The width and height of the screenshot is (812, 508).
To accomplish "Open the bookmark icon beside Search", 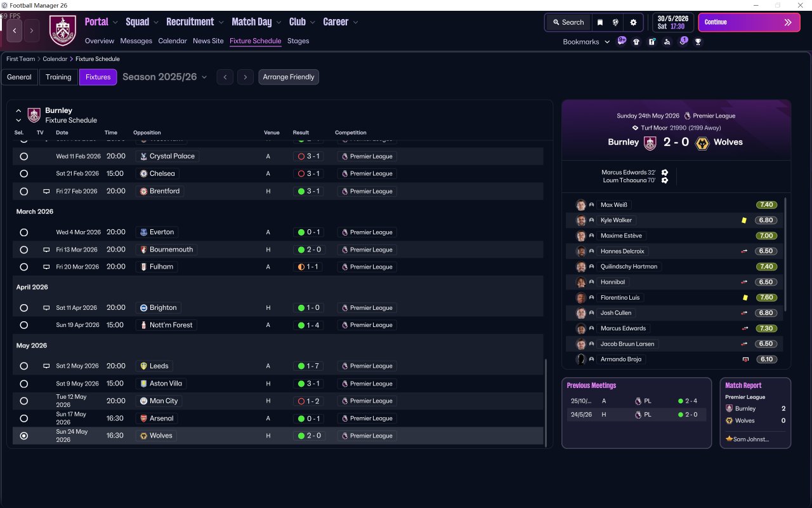I will pos(600,22).
